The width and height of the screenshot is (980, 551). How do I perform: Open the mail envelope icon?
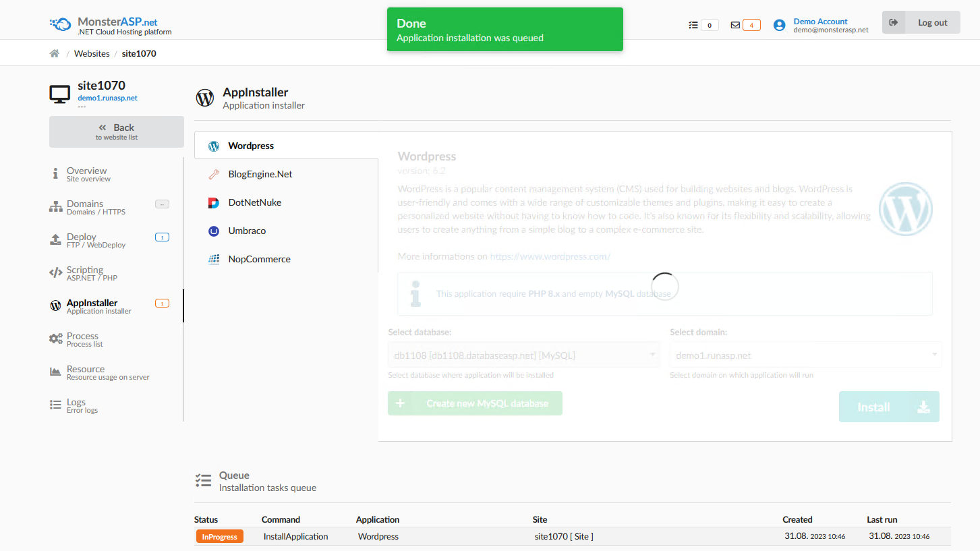[x=735, y=25]
